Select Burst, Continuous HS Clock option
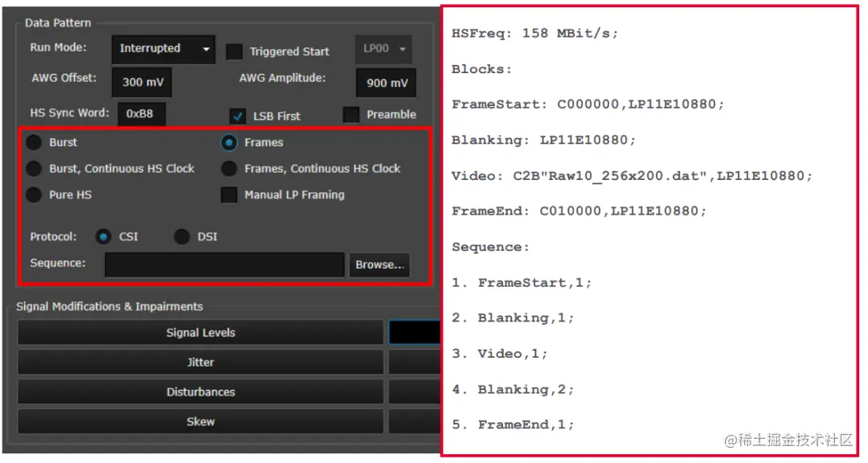Screen dimensions: 868x463 (34, 168)
